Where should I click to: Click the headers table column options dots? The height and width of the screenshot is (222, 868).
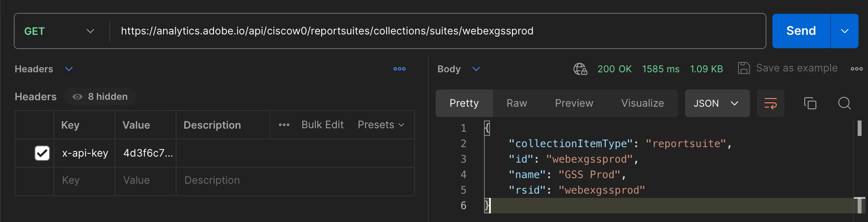[x=284, y=125]
